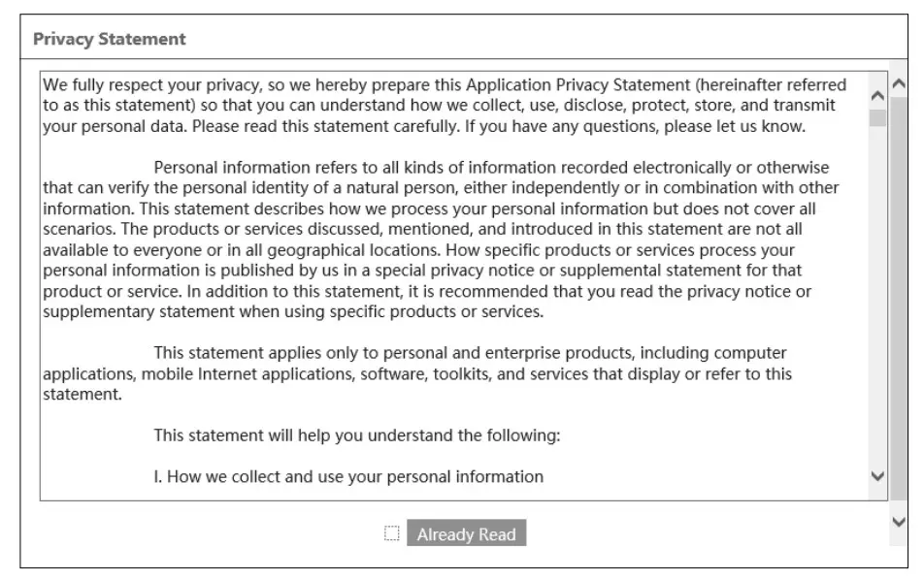Click the line starting 'We fully respect your privacy'

tap(444, 85)
